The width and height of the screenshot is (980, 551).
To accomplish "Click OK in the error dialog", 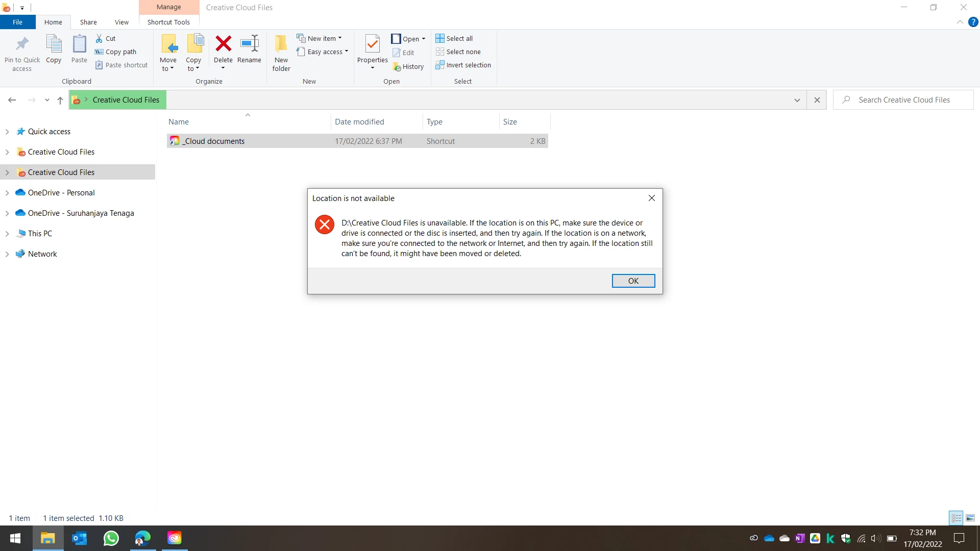I will (633, 281).
